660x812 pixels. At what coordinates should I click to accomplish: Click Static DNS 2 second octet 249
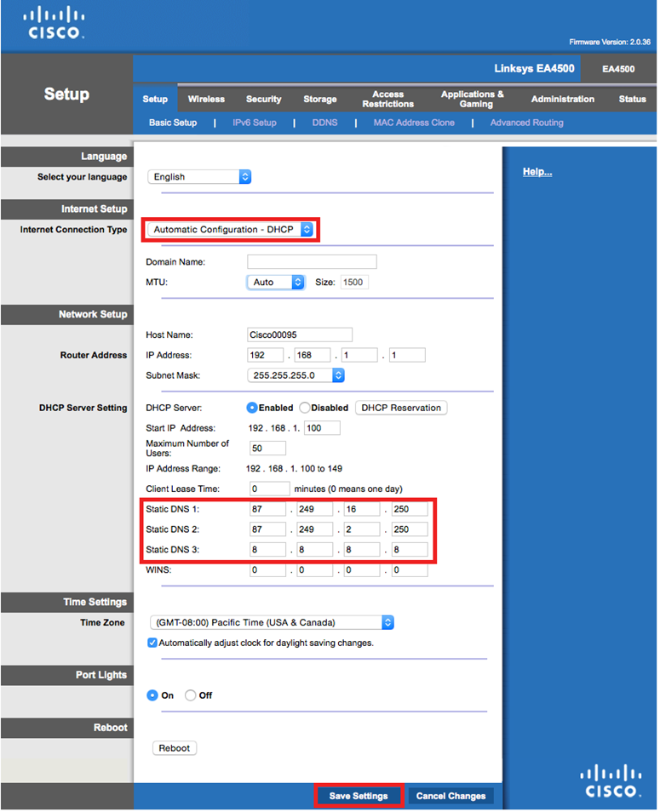(x=315, y=529)
